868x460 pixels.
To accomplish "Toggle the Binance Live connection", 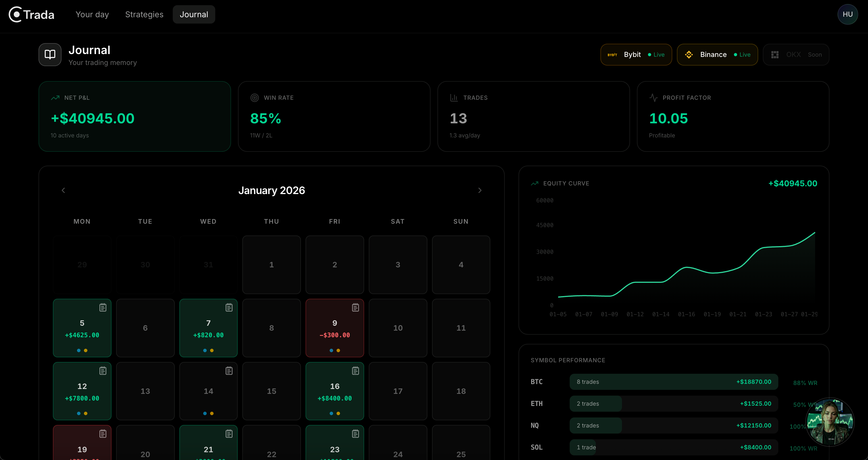I will point(717,54).
